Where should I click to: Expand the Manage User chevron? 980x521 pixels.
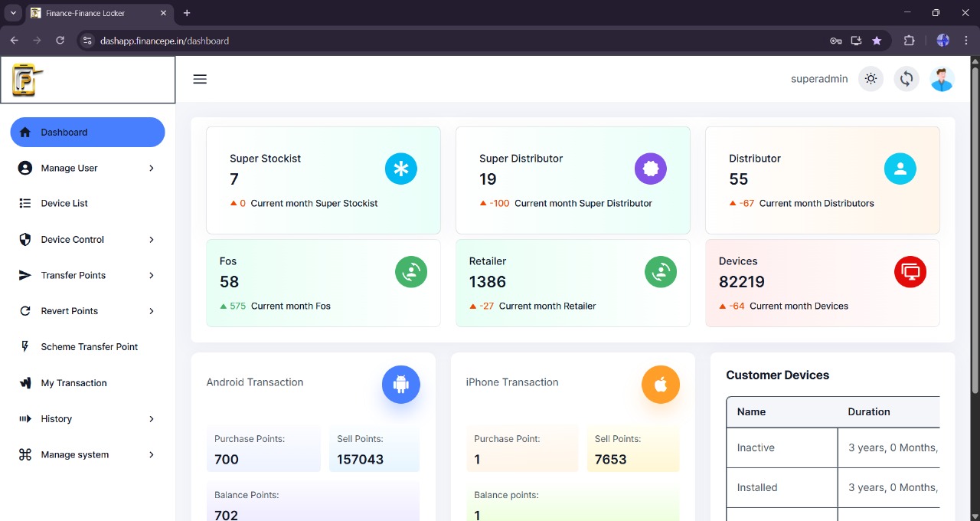click(x=152, y=168)
